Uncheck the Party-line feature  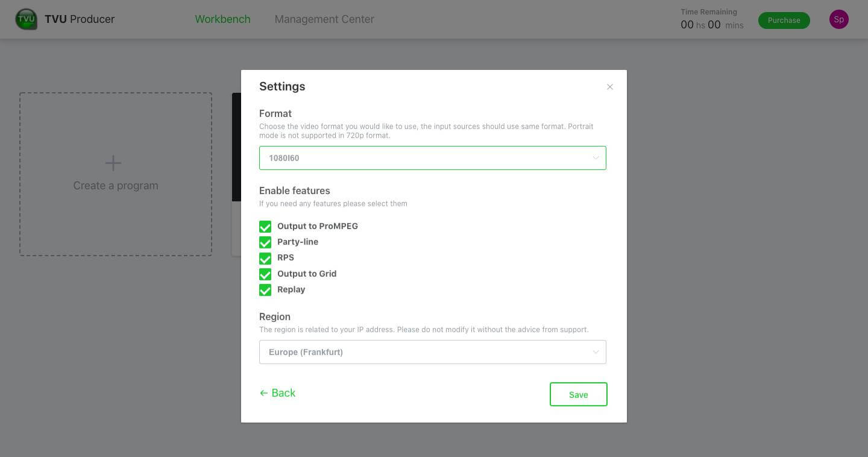[265, 242]
